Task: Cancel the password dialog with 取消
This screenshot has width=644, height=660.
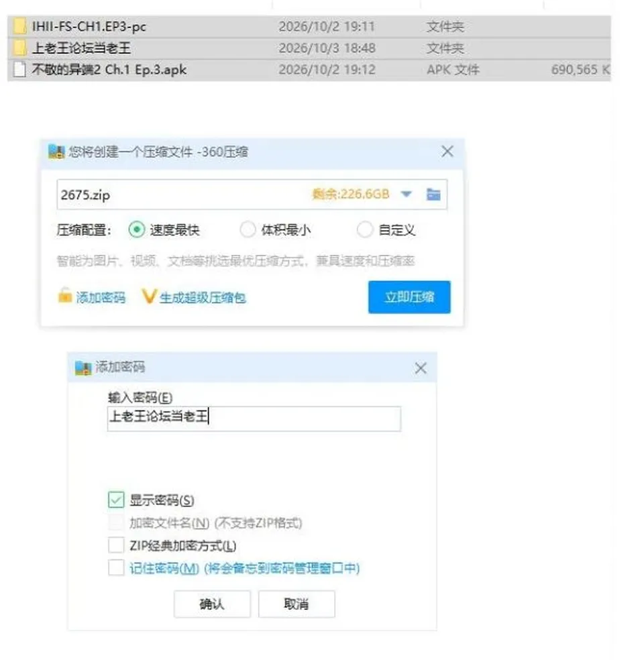Action: tap(297, 604)
